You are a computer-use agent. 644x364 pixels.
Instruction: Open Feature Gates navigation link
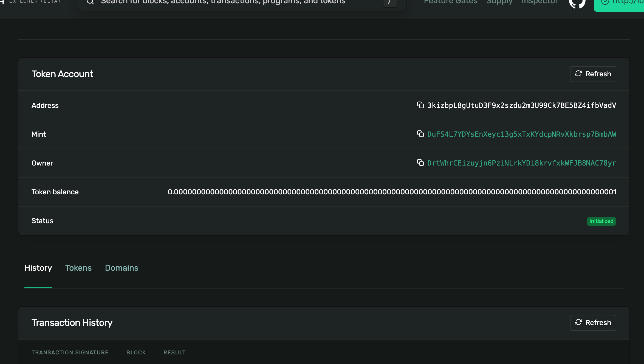[451, 2]
